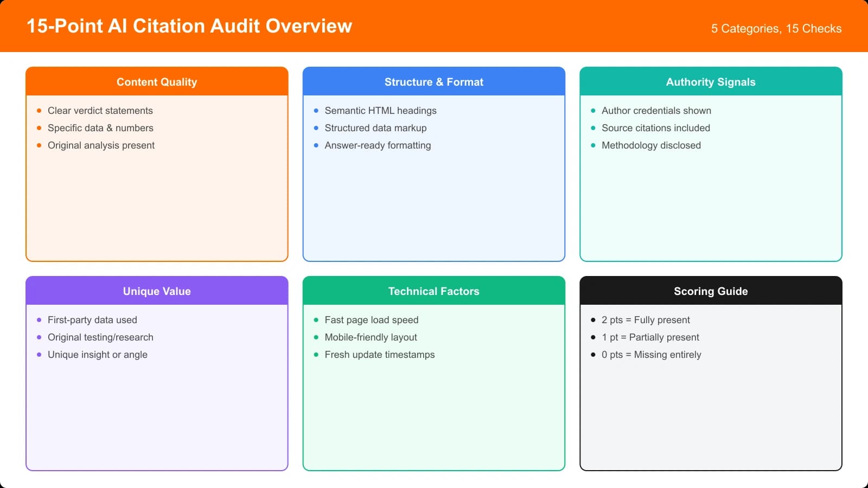Click 'Semantic HTML headings' bullet
The width and height of the screenshot is (868, 488).
click(x=380, y=110)
